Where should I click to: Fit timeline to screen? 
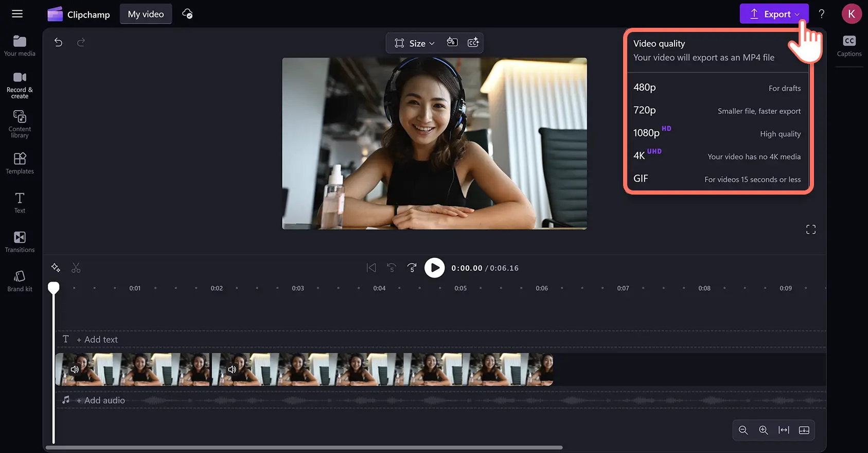[x=784, y=430]
